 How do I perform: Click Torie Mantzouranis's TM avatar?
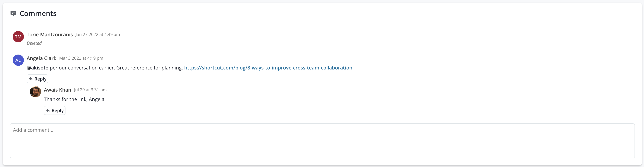click(18, 37)
